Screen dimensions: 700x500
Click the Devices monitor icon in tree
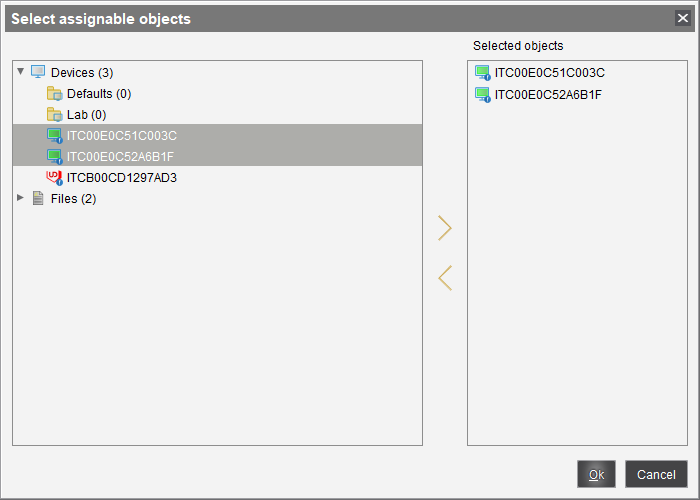[x=39, y=72]
